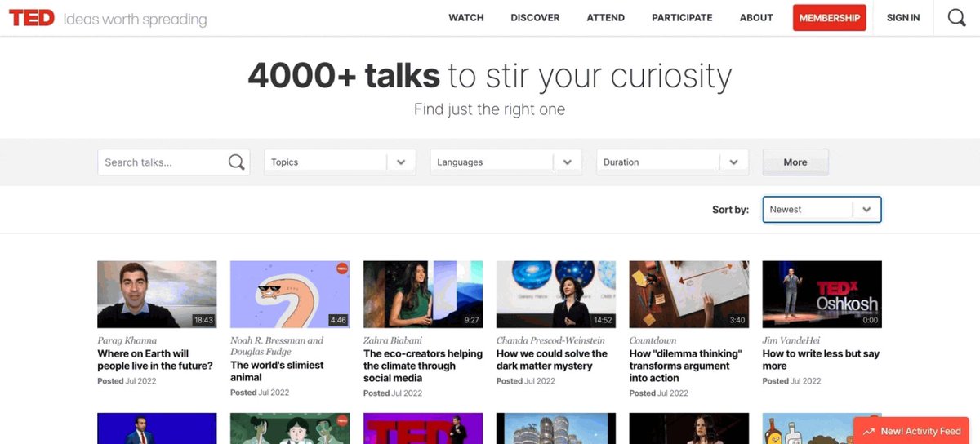Open Zahra Biabani talk thumbnail

pyautogui.click(x=423, y=295)
